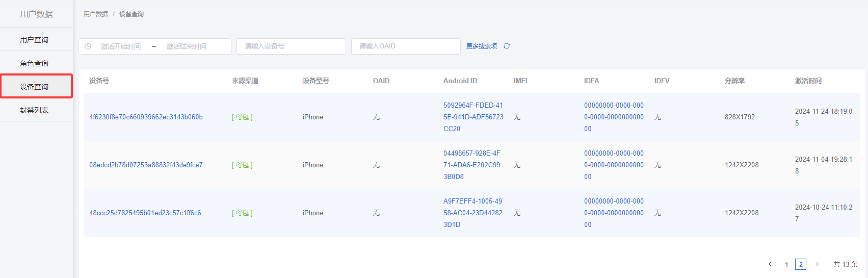Click 1242X2208 in 2024-11-04 row

(x=742, y=165)
